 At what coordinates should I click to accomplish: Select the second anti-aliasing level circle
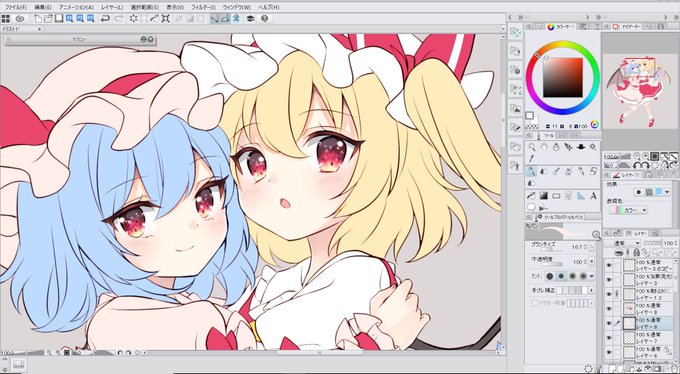click(561, 276)
